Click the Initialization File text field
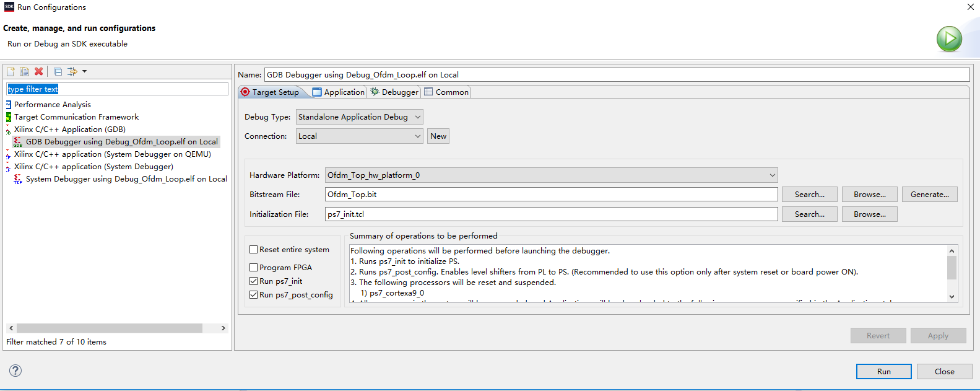Viewport: 980px width, 391px height. [x=552, y=214]
